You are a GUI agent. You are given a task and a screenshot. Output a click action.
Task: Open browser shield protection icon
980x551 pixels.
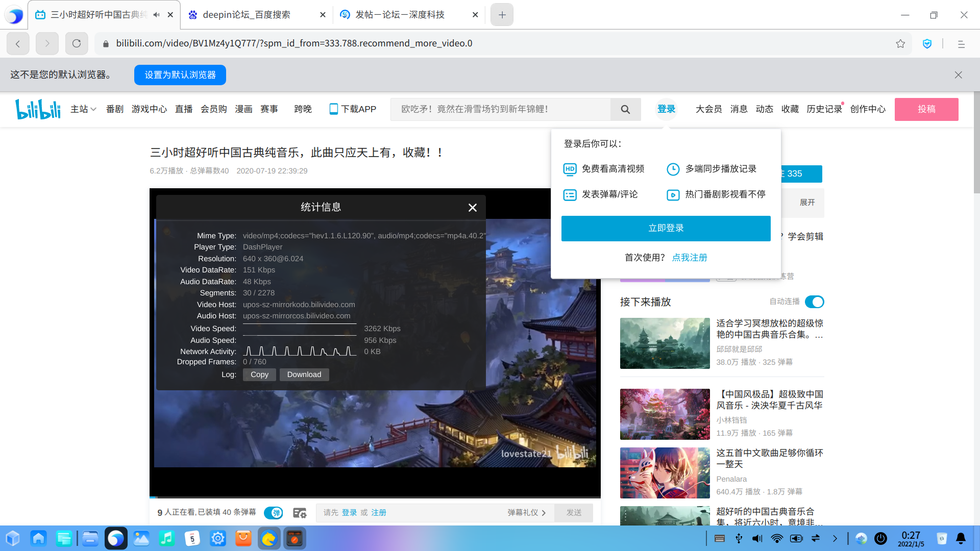tap(927, 44)
